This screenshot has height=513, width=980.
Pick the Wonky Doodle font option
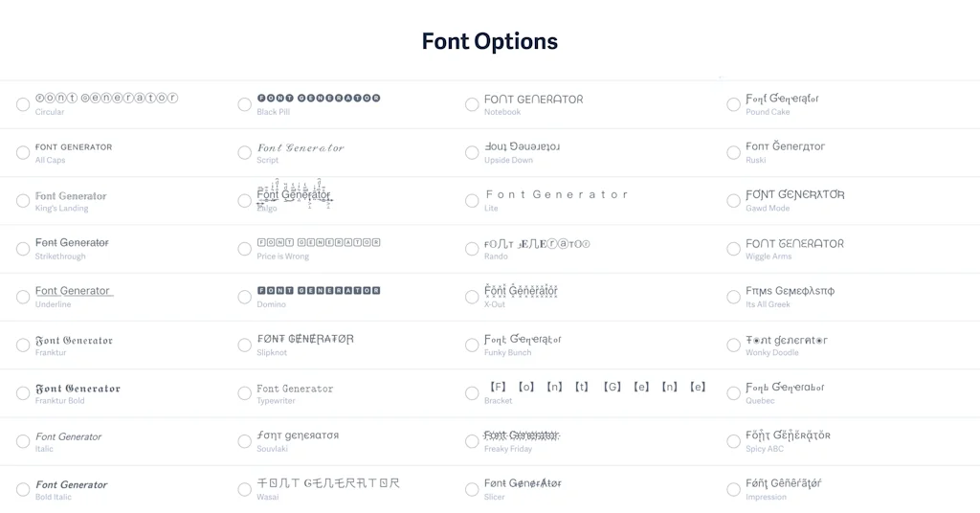(734, 346)
